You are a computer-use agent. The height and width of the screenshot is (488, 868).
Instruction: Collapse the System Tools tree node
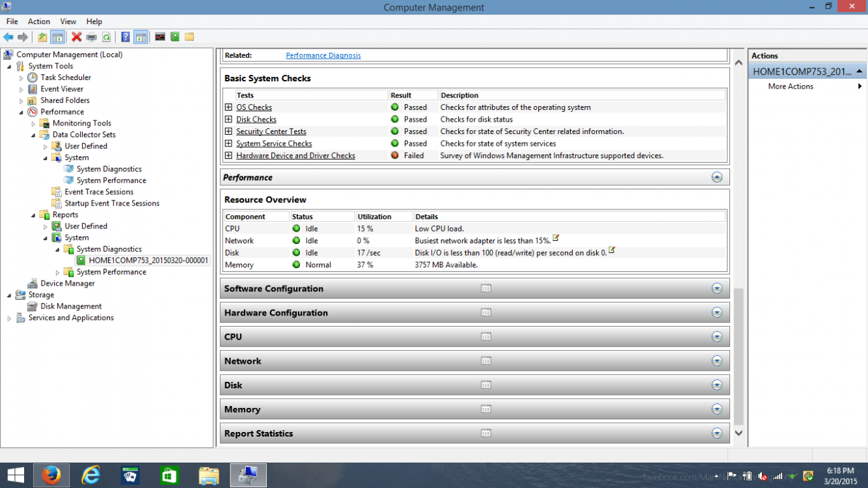coord(9,66)
